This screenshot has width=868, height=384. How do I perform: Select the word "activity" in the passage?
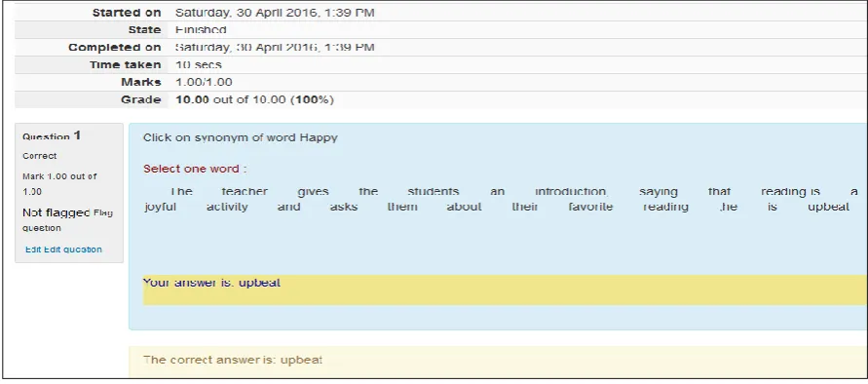click(227, 208)
